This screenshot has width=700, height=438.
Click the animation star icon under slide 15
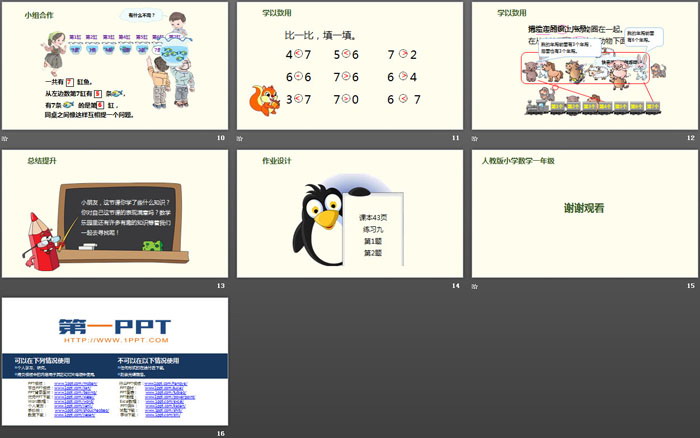tap(476, 285)
